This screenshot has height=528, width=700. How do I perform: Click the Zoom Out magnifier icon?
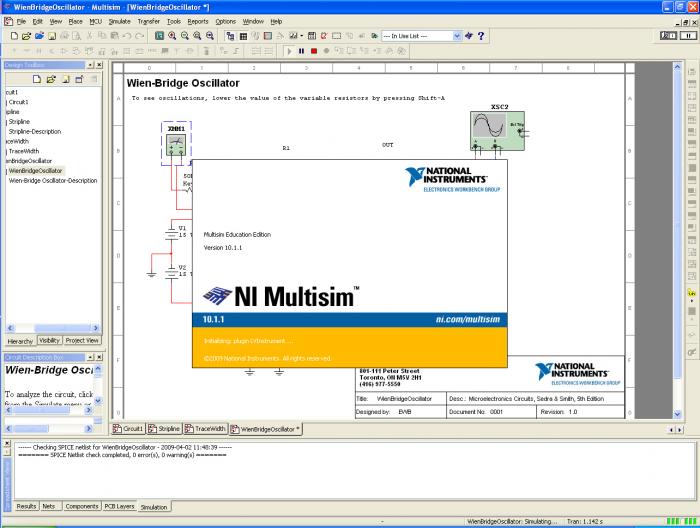tap(184, 36)
